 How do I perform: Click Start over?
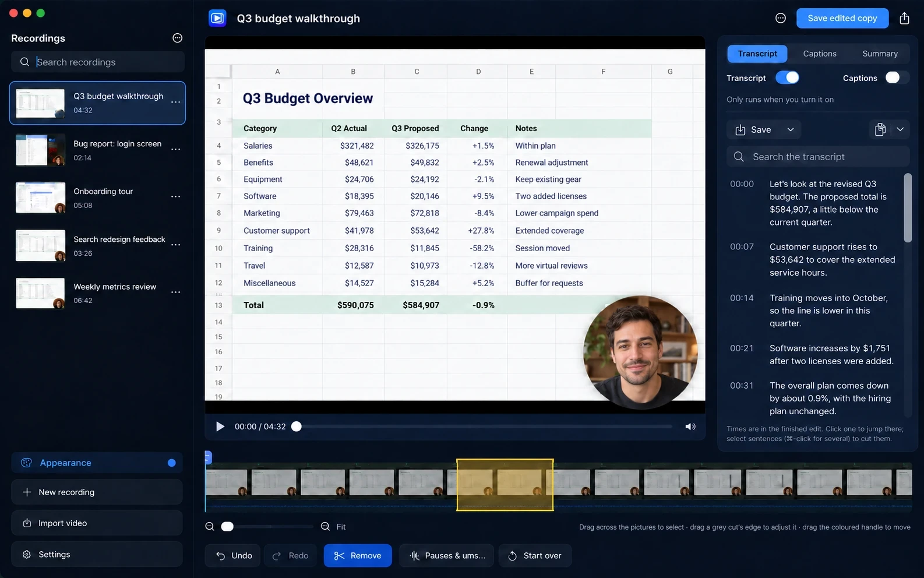pyautogui.click(x=535, y=556)
